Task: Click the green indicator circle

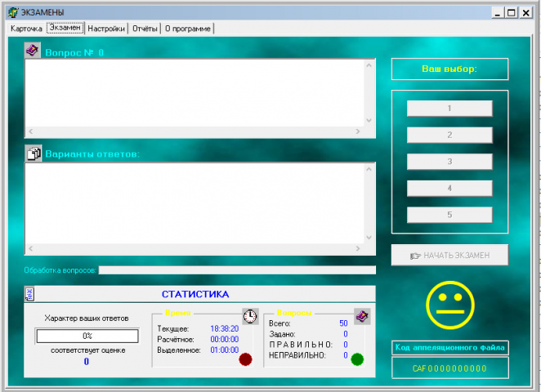Action: [357, 359]
